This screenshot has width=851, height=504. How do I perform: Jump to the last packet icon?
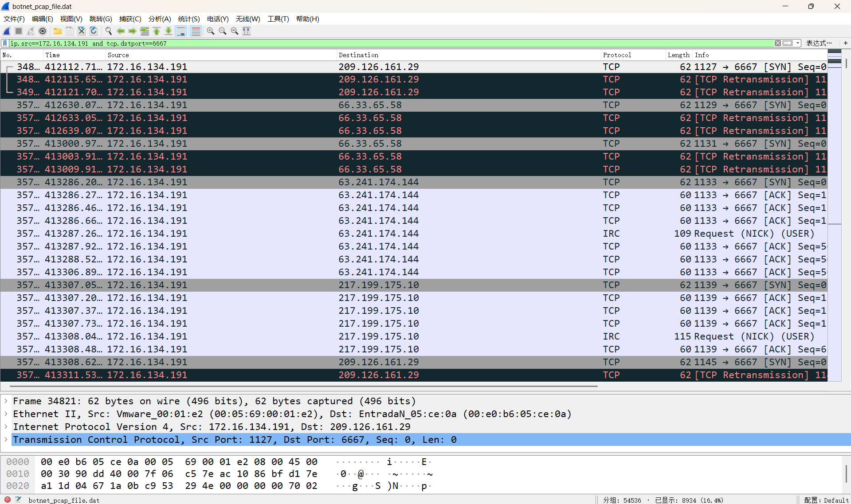coord(169,31)
